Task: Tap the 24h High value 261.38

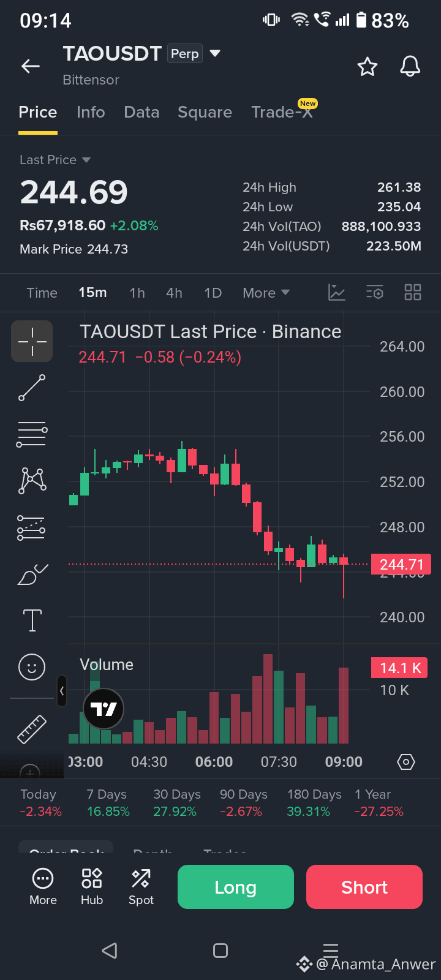Action: point(399,187)
